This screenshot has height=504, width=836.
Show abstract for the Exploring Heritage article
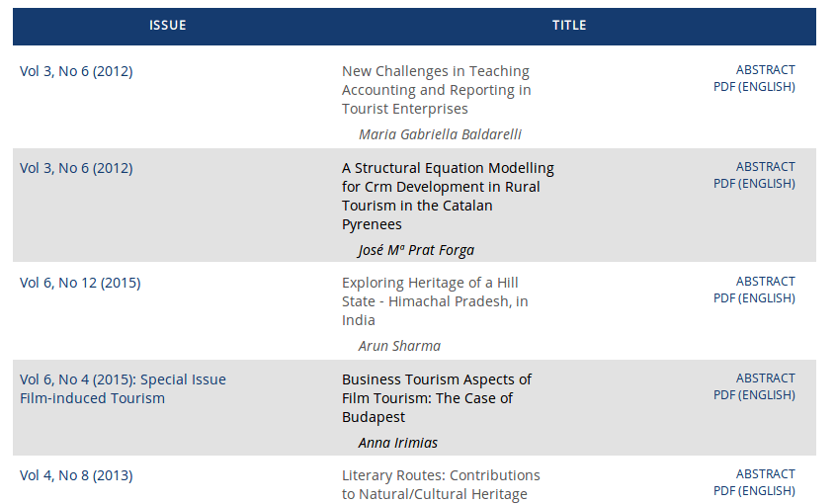(x=765, y=282)
